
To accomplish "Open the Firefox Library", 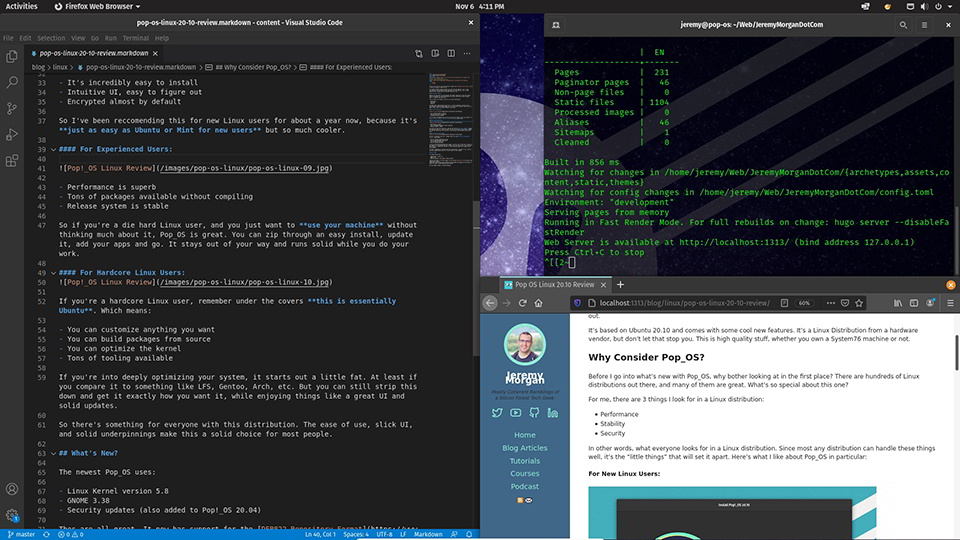I will point(898,303).
